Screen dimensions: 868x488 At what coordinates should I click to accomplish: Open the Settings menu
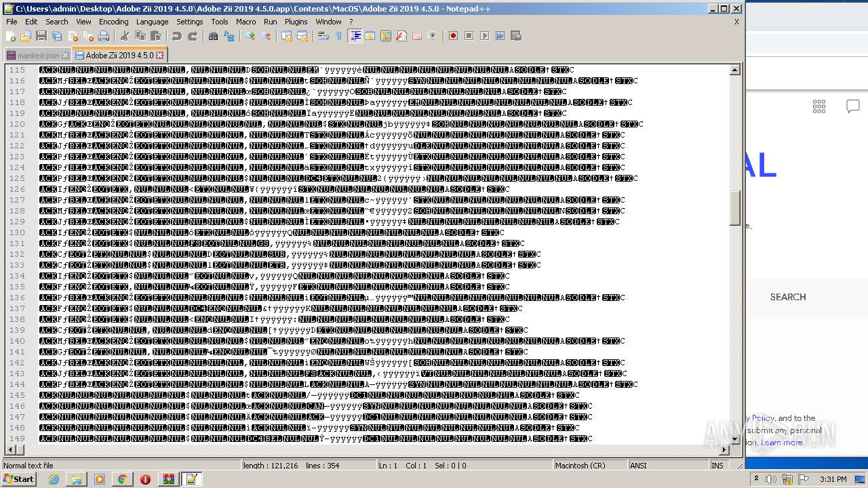pyautogui.click(x=190, y=22)
